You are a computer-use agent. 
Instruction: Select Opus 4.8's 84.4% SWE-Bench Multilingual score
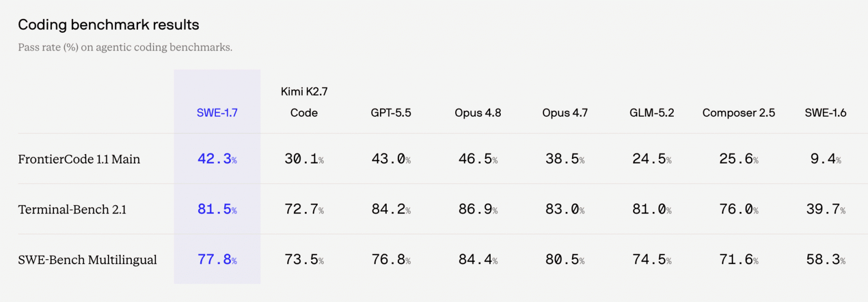(x=478, y=260)
